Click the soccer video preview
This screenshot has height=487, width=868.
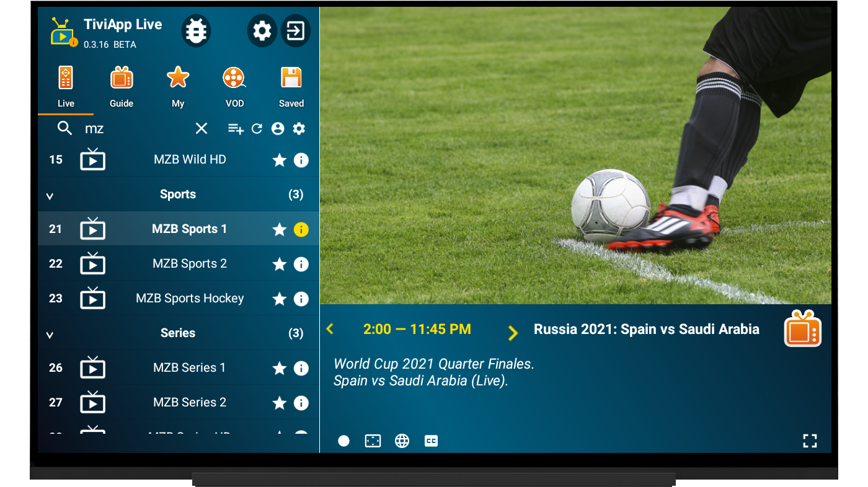(575, 156)
